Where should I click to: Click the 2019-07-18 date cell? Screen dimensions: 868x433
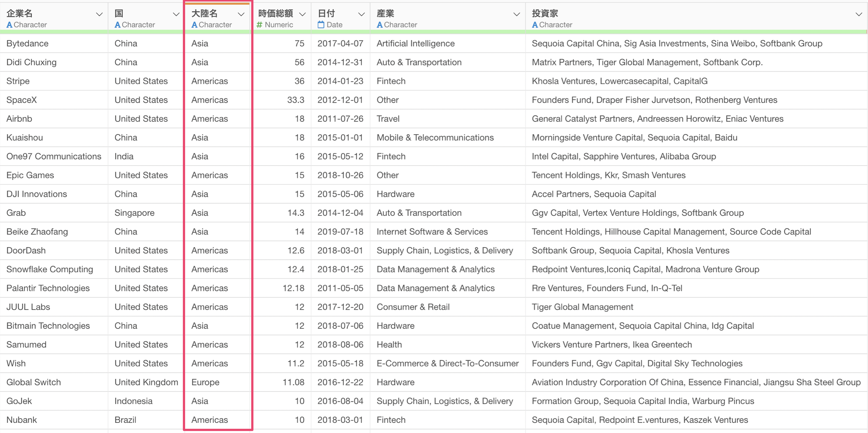(340, 232)
